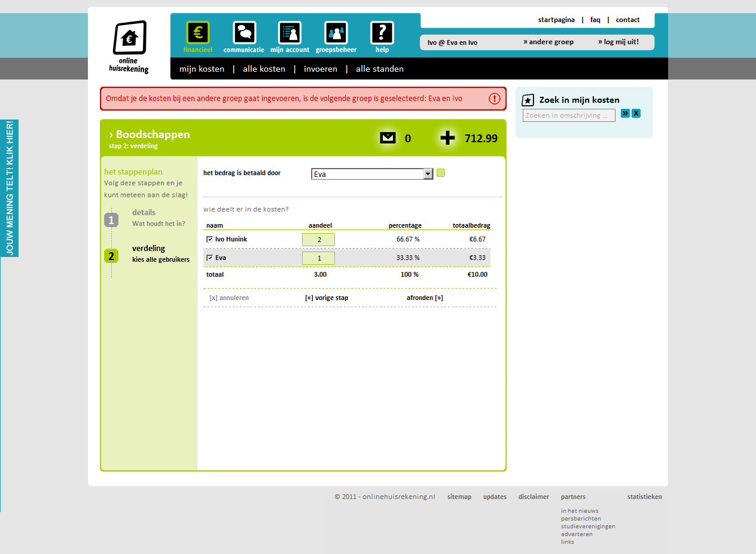The height and width of the screenshot is (554, 756).
Task: Click the black plus icon
Action: [447, 138]
